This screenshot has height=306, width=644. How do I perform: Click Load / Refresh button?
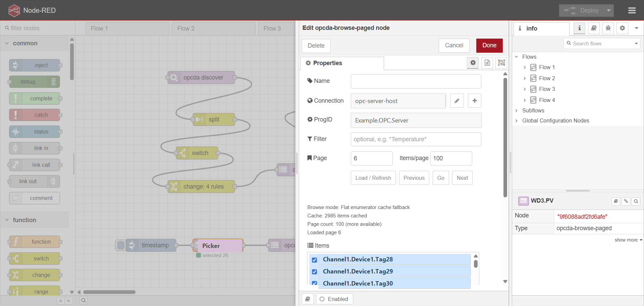373,178
